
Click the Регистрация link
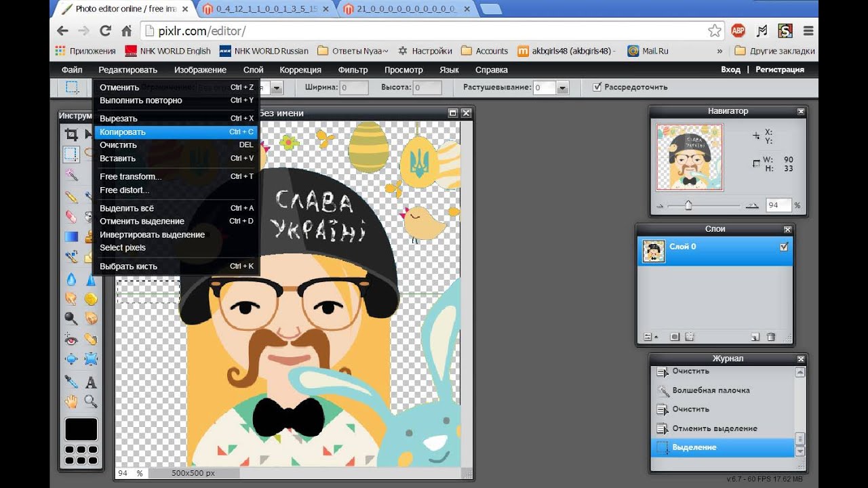780,70
